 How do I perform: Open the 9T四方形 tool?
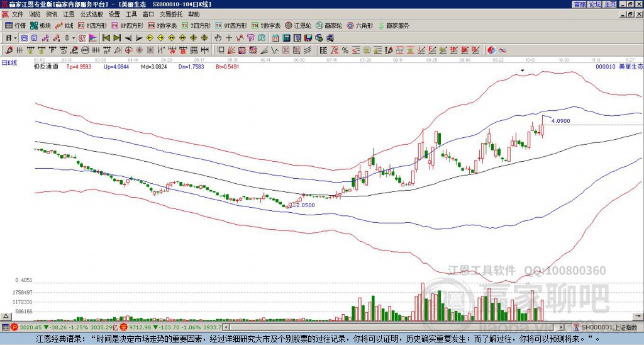(x=231, y=25)
